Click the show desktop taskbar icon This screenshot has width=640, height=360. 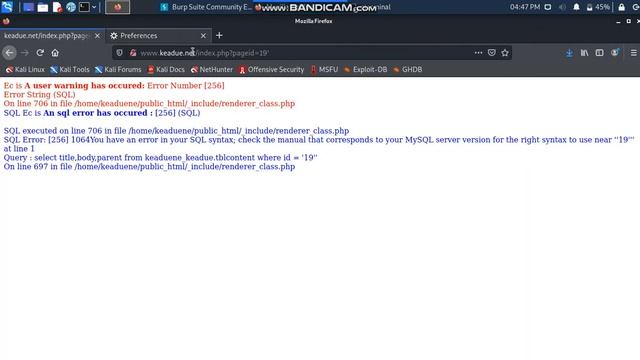pos(28,7)
